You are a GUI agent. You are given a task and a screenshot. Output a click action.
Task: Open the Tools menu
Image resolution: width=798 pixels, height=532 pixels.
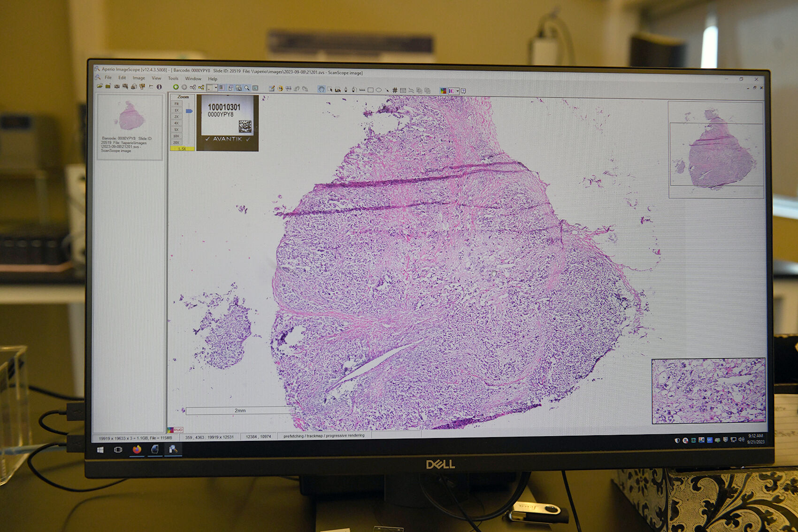pos(174,78)
